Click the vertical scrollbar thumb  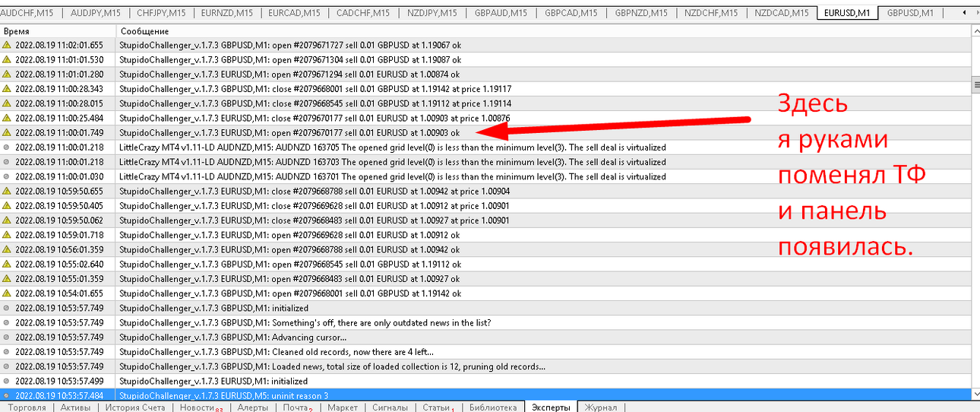click(975, 85)
